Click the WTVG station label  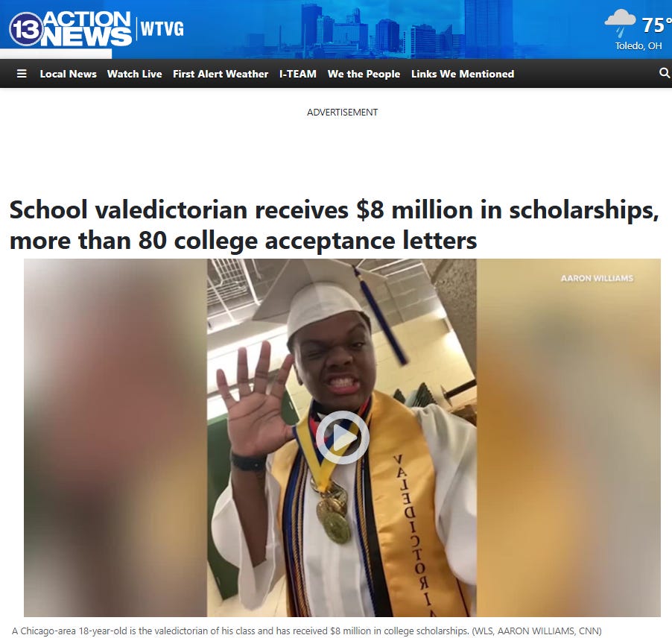coord(162,29)
